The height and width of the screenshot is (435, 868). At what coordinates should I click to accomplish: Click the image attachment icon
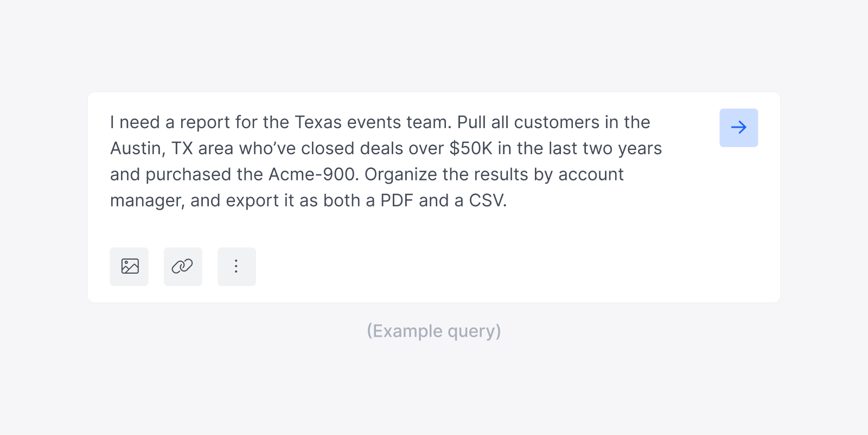(x=129, y=267)
